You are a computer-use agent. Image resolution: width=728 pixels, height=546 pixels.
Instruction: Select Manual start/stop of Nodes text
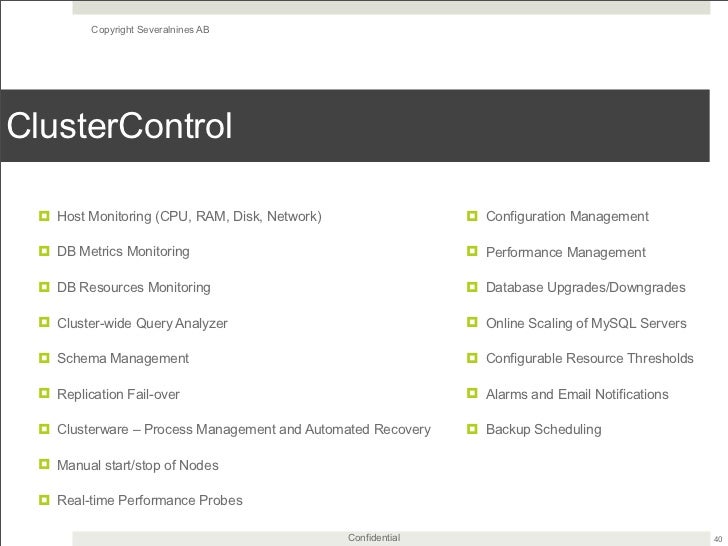click(137, 465)
